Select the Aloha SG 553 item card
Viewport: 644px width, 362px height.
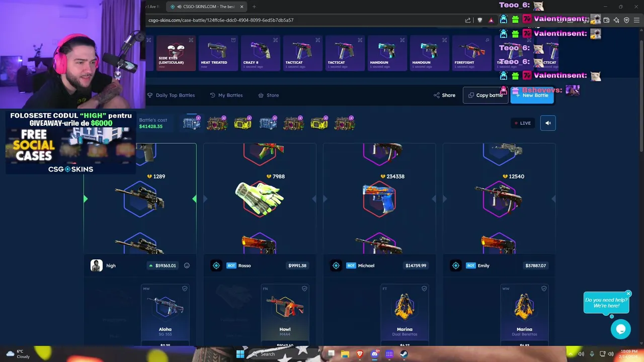click(x=165, y=316)
